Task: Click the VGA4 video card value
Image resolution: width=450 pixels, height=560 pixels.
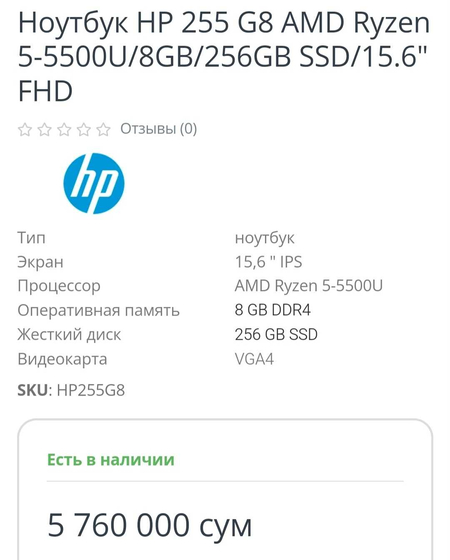Action: [x=254, y=359]
